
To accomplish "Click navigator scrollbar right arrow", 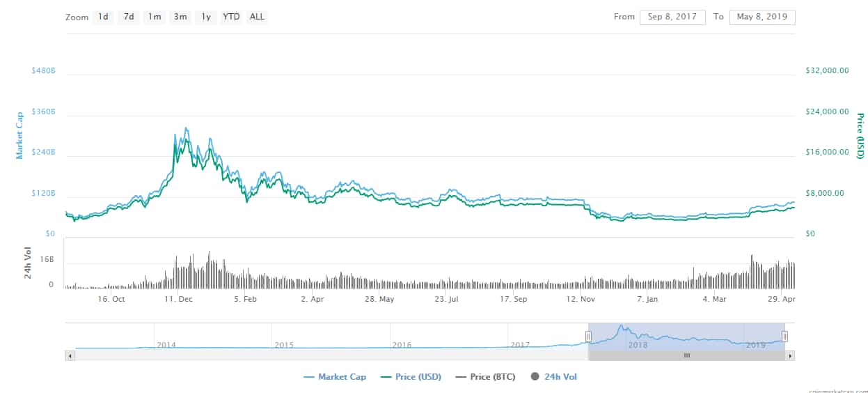I will (x=790, y=355).
